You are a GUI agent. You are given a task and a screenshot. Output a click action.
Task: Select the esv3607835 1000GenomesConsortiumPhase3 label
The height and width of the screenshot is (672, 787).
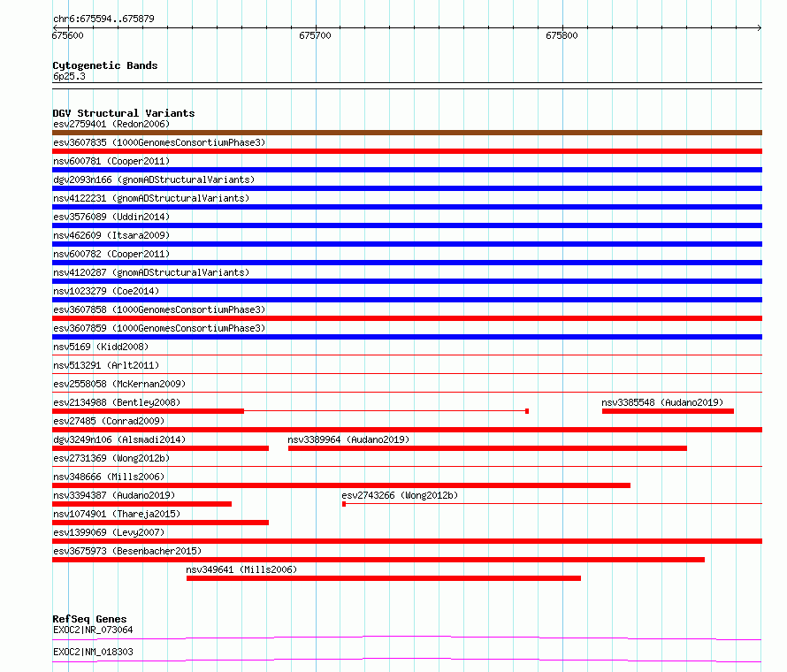tap(159, 142)
